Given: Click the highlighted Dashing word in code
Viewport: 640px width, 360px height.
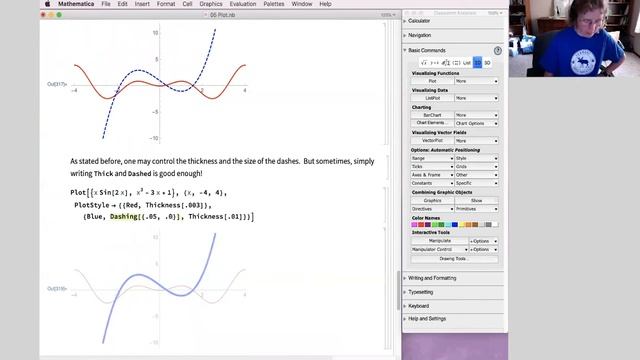Looking at the screenshot, I should point(124,216).
